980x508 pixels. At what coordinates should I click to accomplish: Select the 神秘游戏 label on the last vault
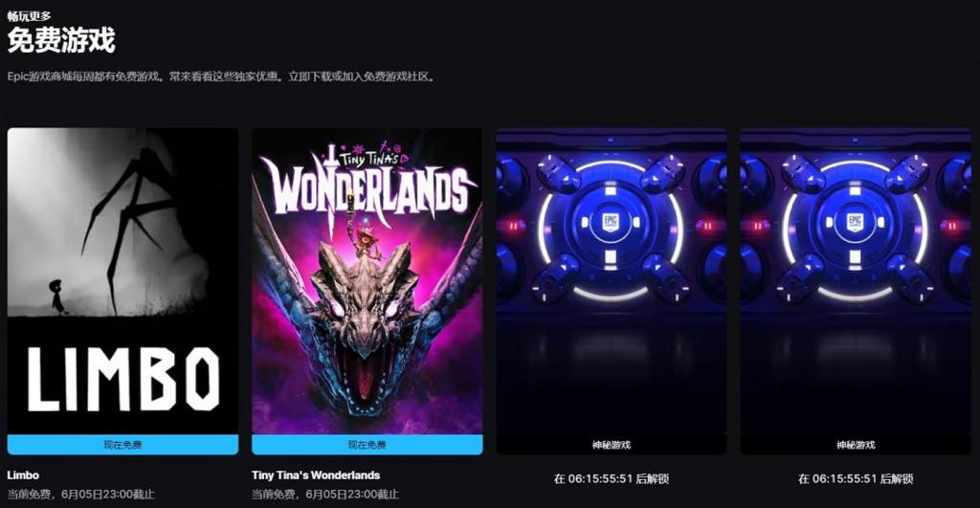[x=856, y=445]
